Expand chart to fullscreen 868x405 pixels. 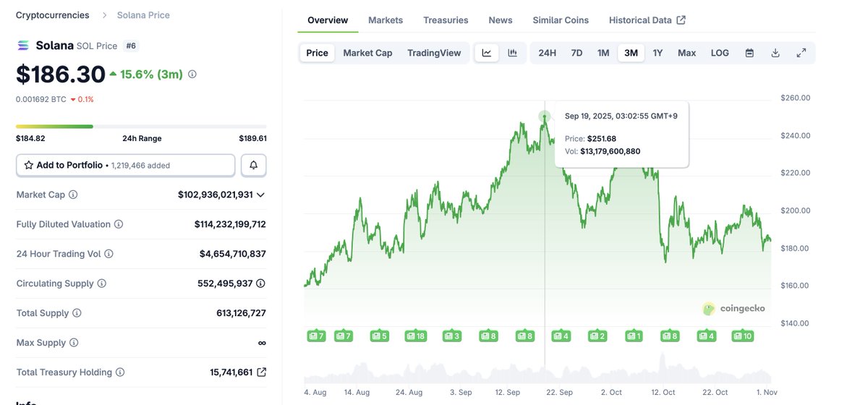pyautogui.click(x=801, y=53)
